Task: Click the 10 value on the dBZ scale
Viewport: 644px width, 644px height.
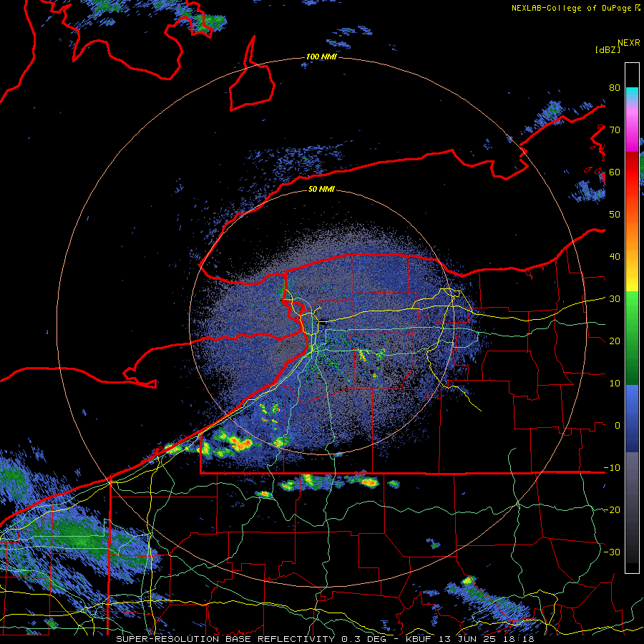Action: click(x=615, y=384)
